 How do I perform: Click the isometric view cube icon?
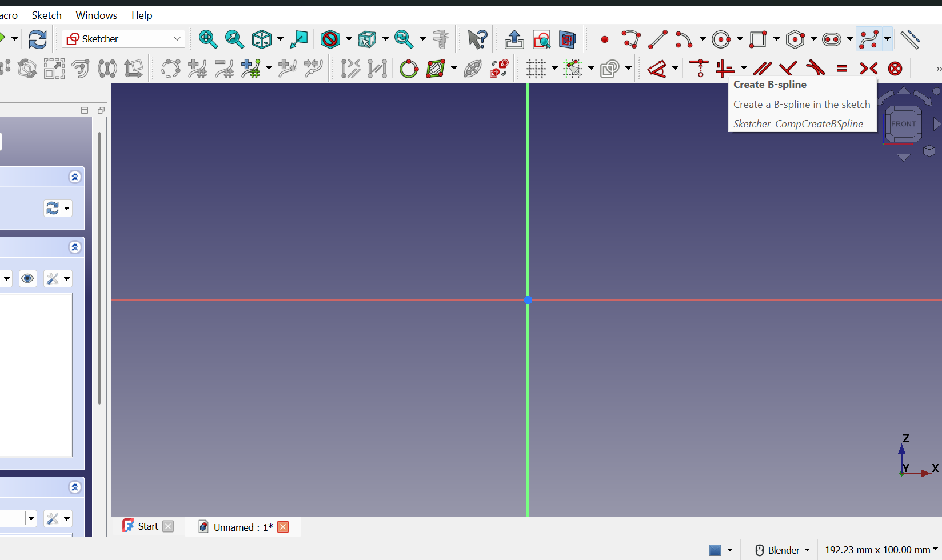point(262,39)
